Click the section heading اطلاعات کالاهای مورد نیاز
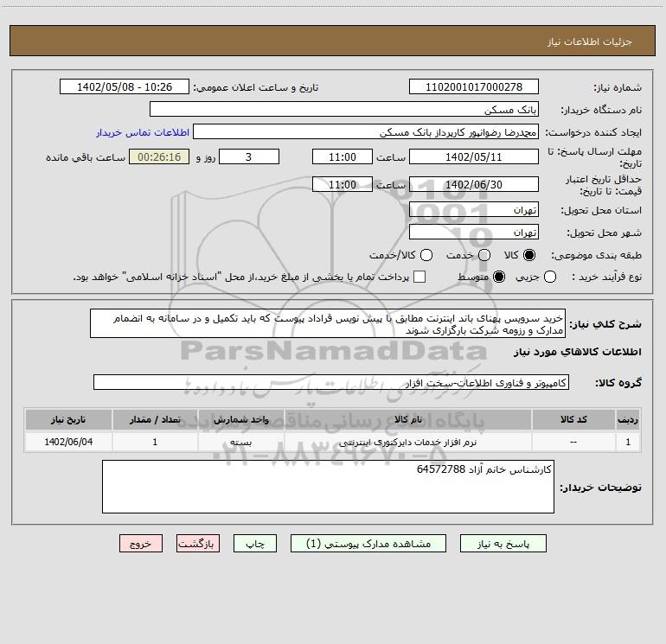Screen dimensions: 666x644 click(578, 352)
